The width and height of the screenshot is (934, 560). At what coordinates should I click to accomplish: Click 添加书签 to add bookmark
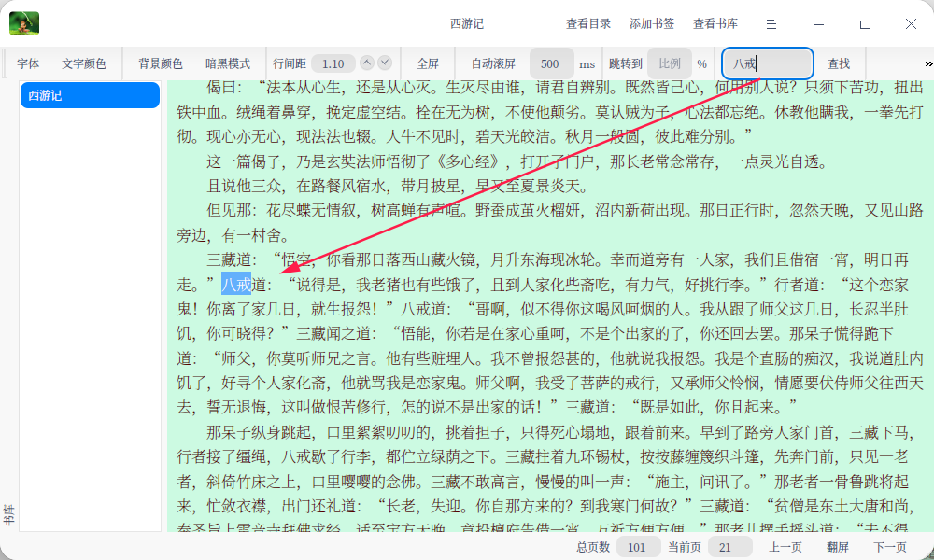(x=652, y=24)
